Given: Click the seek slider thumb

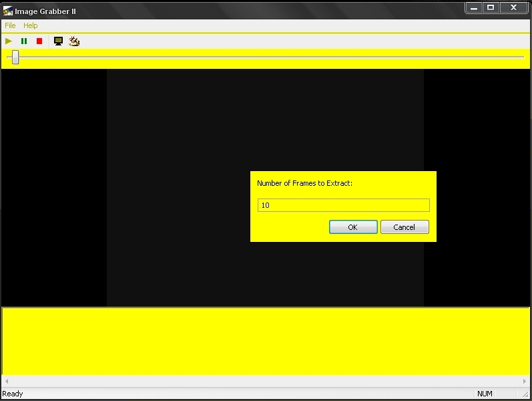Looking at the screenshot, I should 15,57.
